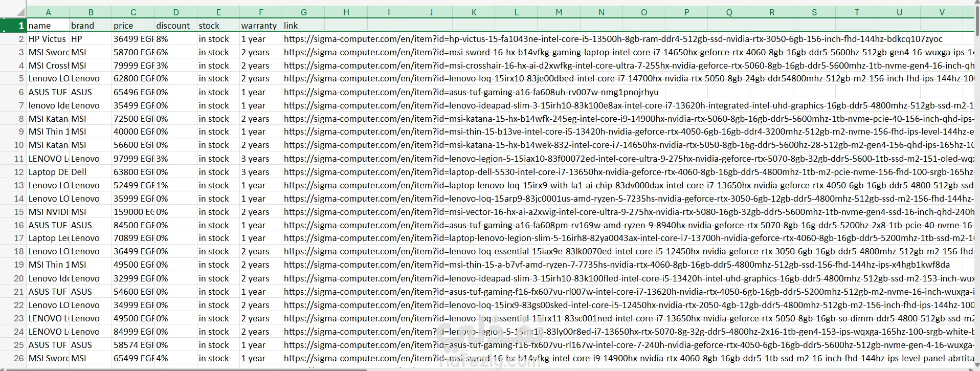The height and width of the screenshot is (371, 980).
Task: Select the '6%' discount cell
Action: pyautogui.click(x=175, y=52)
